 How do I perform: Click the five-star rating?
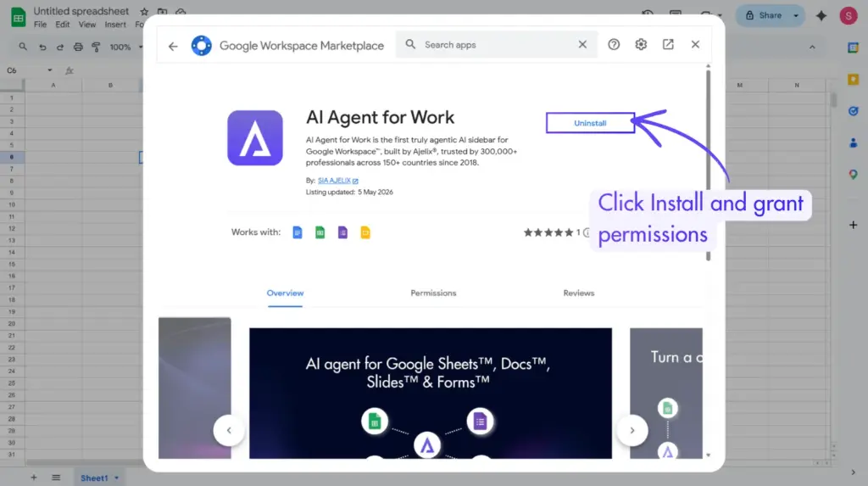point(548,232)
